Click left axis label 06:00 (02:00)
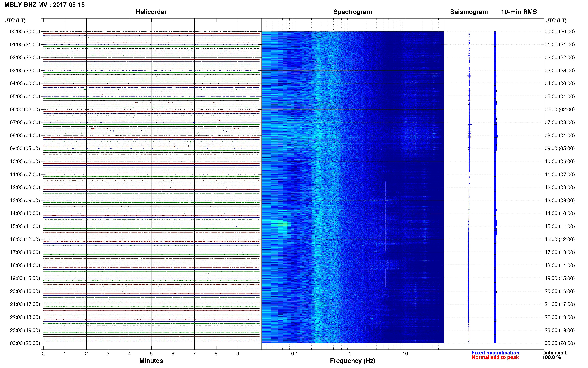This screenshot has height=368, width=588. pyautogui.click(x=25, y=110)
